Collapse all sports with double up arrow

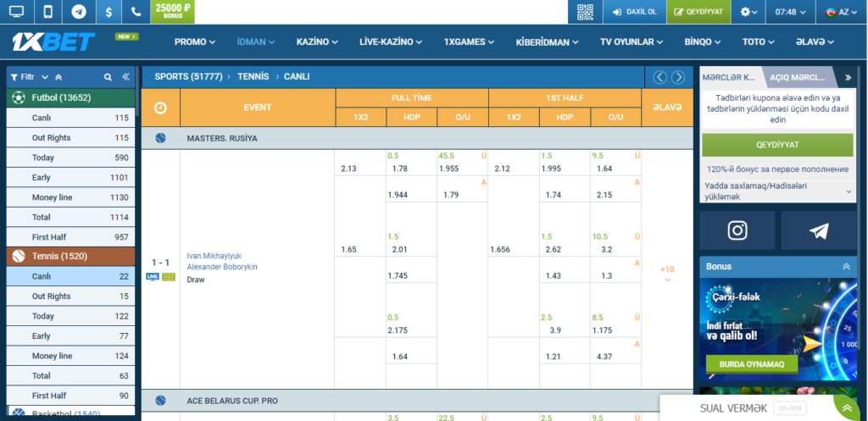[x=58, y=77]
